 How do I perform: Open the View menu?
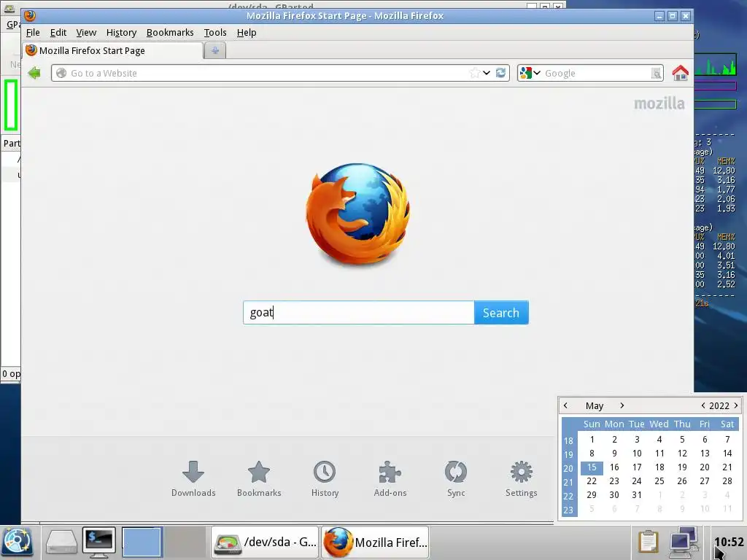pos(86,32)
